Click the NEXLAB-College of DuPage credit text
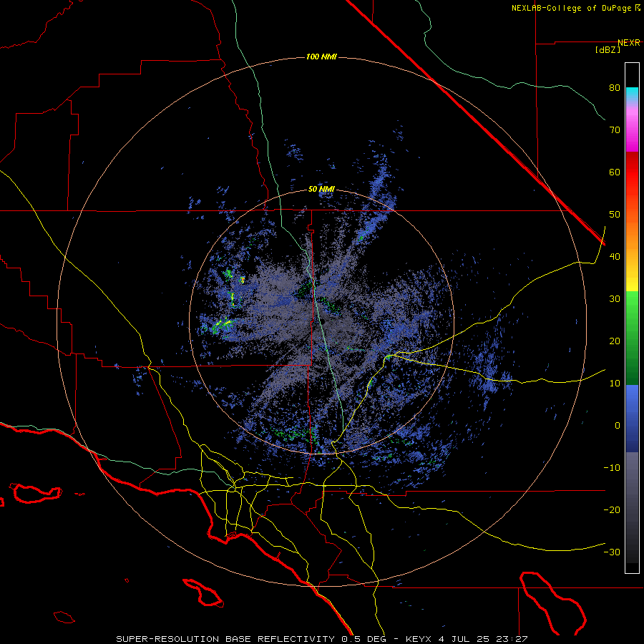Viewport: 644px width, 644px height. click(x=572, y=8)
